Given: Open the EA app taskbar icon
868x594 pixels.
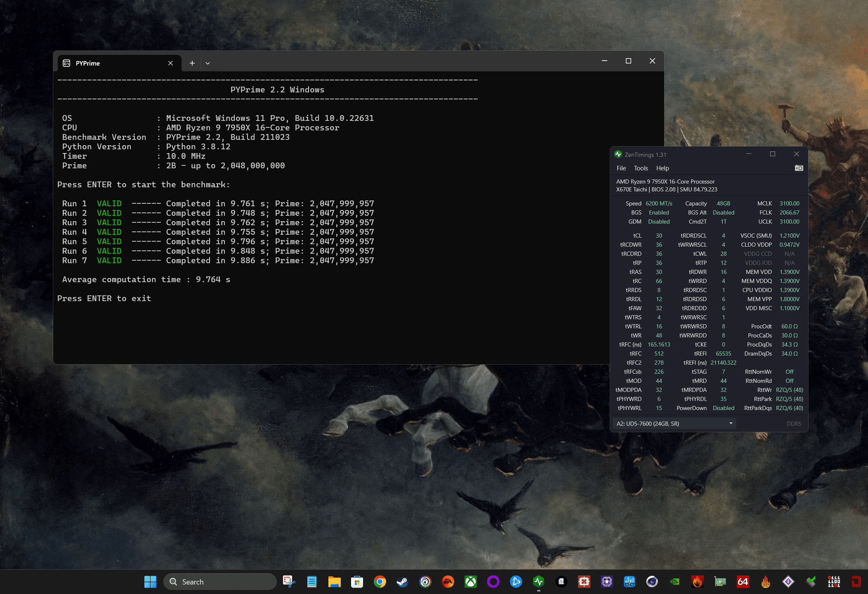Looking at the screenshot, I should point(448,582).
